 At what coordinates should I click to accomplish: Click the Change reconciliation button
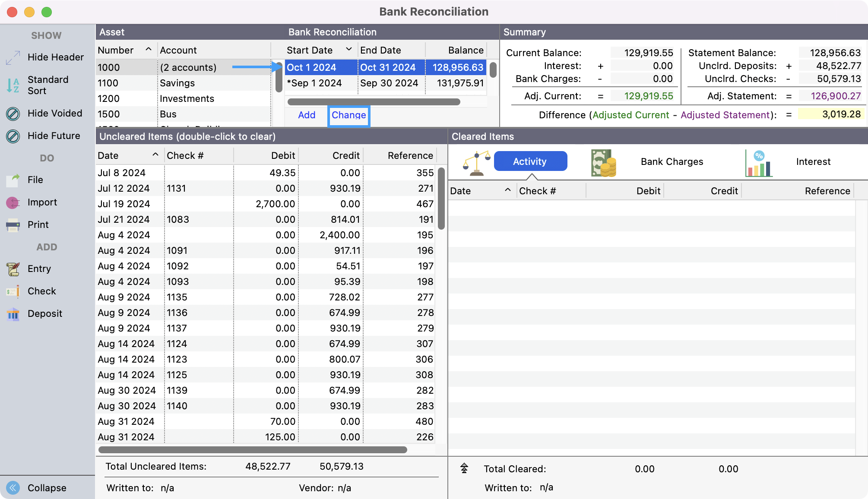[348, 115]
